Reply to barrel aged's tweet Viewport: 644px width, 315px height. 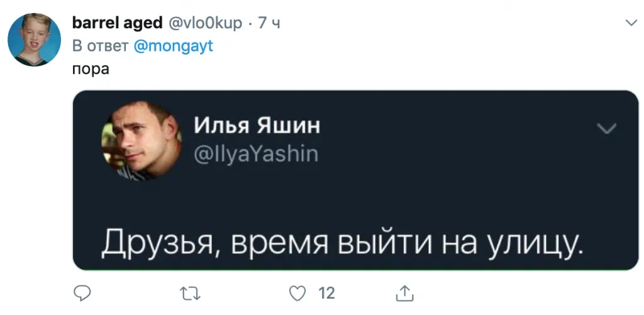82,293
